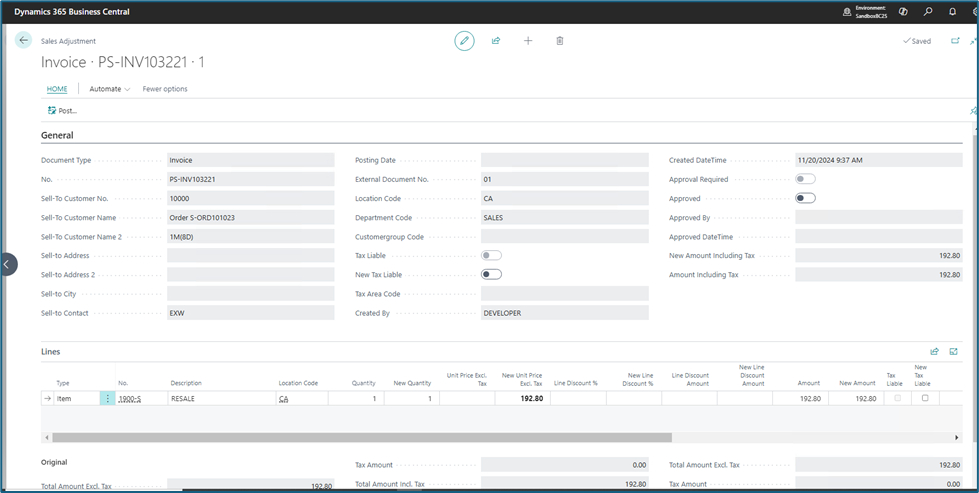Collapse the General section header
The height and width of the screenshot is (493, 979).
(x=57, y=135)
